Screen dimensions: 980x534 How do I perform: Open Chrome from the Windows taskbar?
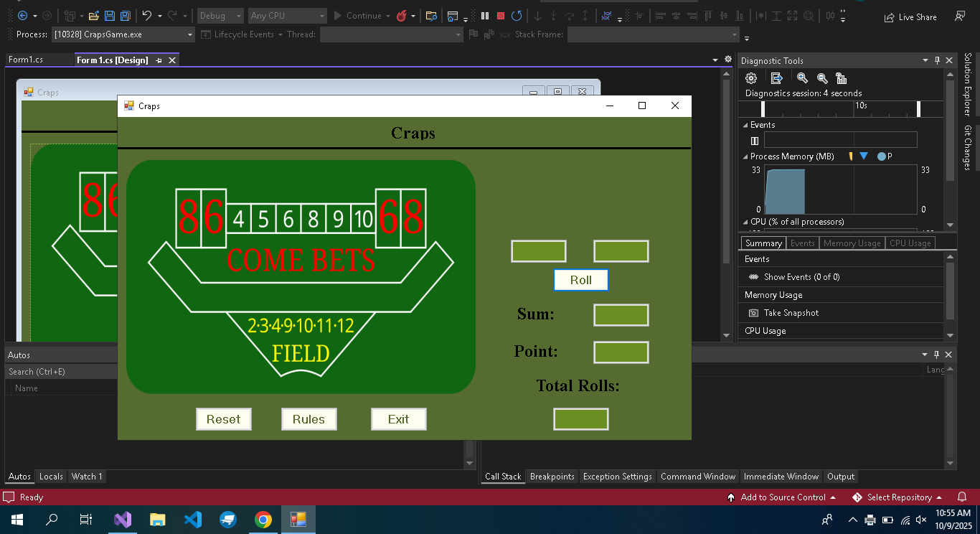tap(263, 520)
